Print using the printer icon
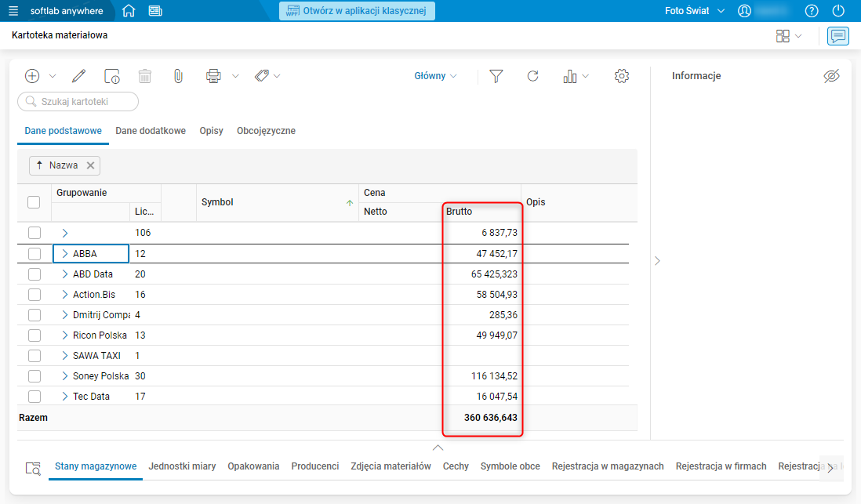 click(213, 76)
